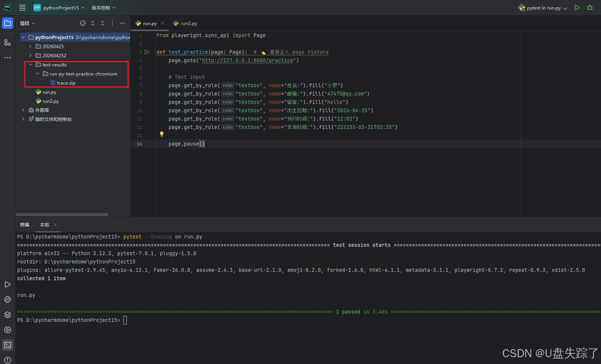Screen dimensions: 601x364
Task: Click the test_practice function name
Action: tap(188, 52)
